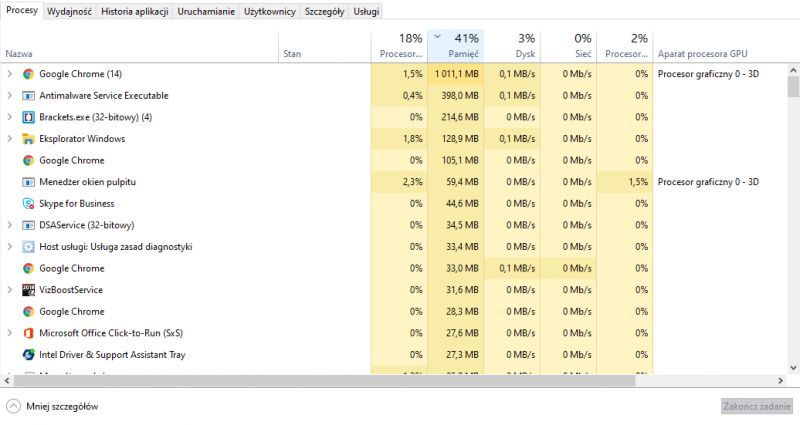Click the 59,4 MB memory cell
The height and width of the screenshot is (425, 800).
point(456,182)
